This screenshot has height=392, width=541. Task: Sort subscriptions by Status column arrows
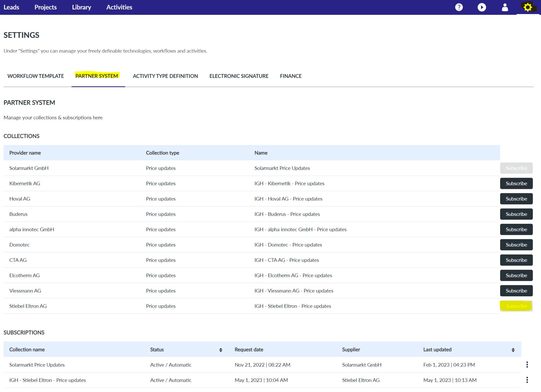tap(221, 350)
